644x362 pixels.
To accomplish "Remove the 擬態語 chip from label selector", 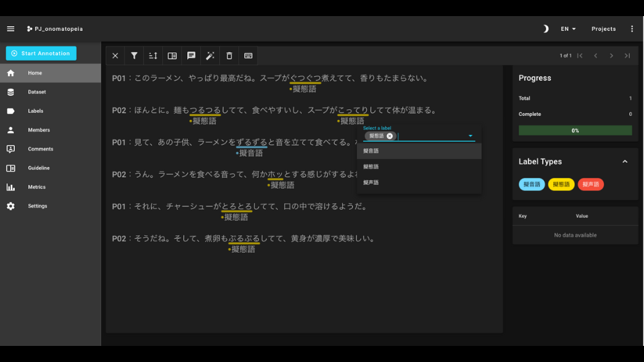I will [390, 136].
